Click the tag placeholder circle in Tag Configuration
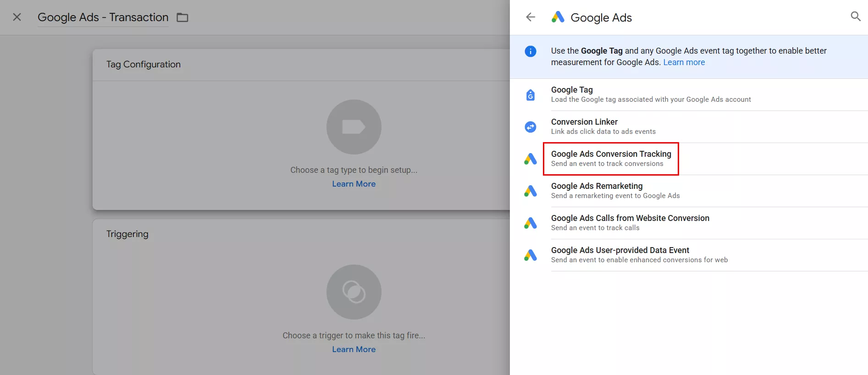Screen dimensions: 868x375 click(x=354, y=127)
